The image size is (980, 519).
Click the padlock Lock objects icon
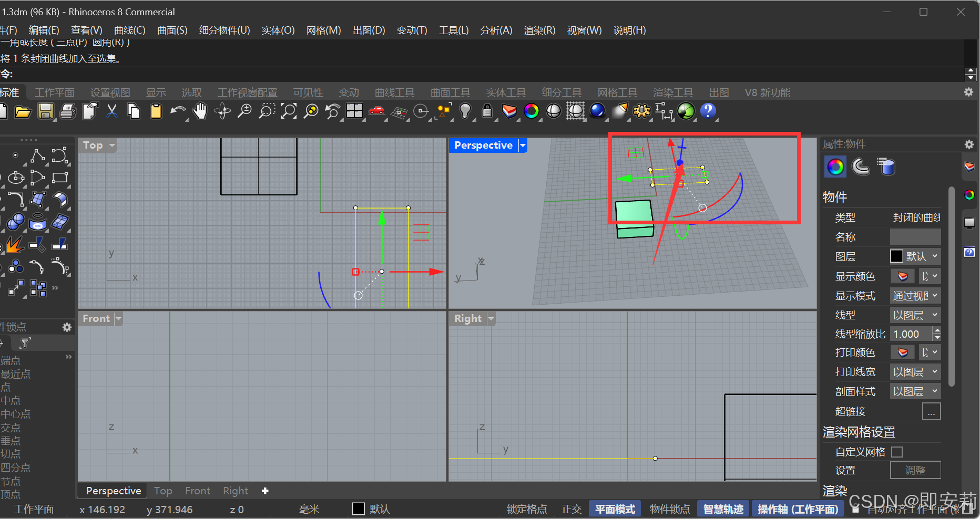coord(487,111)
